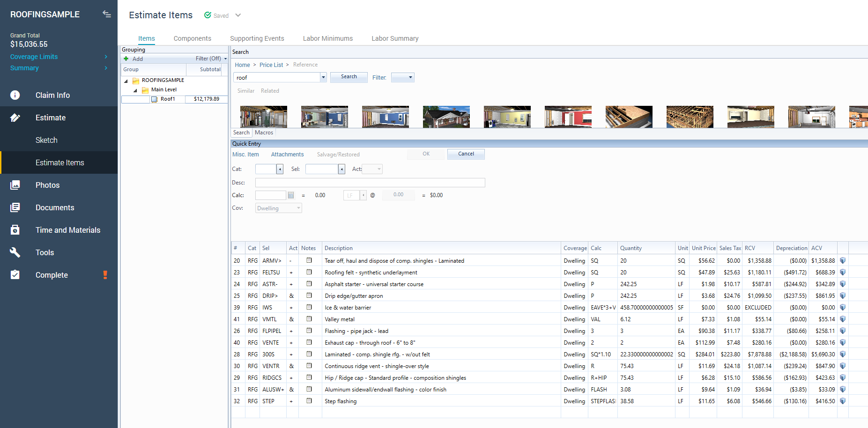Image resolution: width=868 pixels, height=428 pixels.
Task: Open the Supporting Events tab
Action: click(257, 38)
